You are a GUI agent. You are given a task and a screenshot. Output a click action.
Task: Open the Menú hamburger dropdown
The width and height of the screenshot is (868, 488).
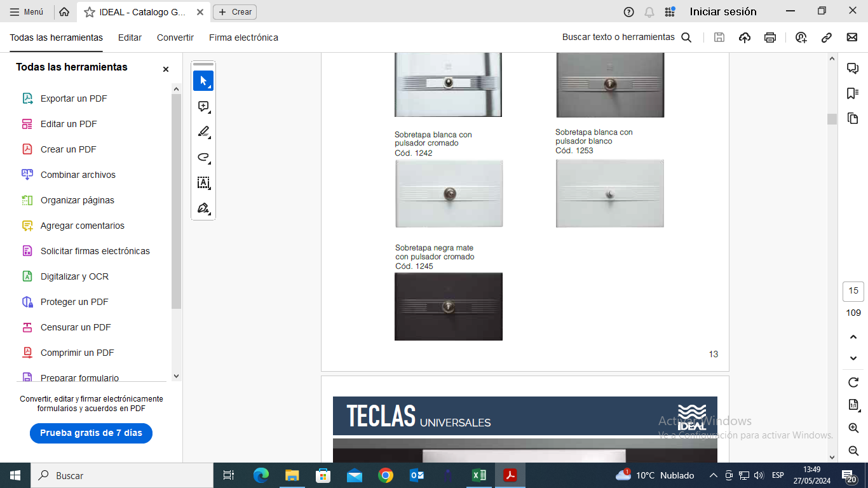pyautogui.click(x=27, y=11)
